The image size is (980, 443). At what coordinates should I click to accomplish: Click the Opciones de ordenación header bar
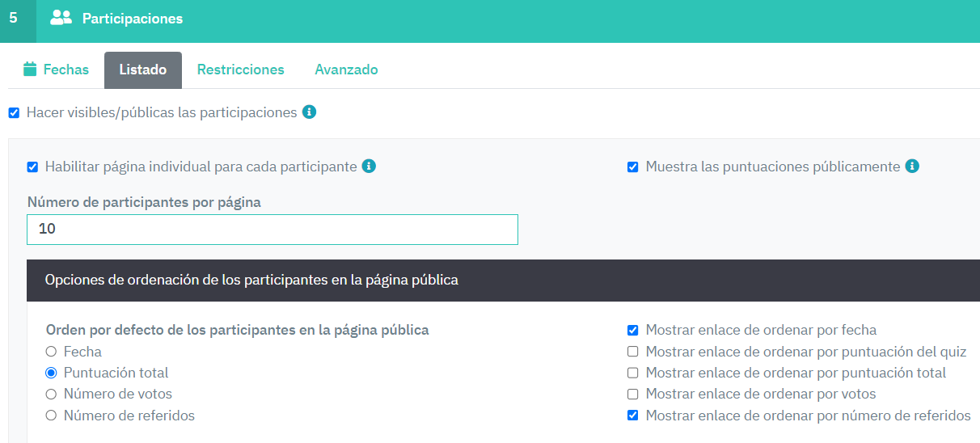coord(503,281)
